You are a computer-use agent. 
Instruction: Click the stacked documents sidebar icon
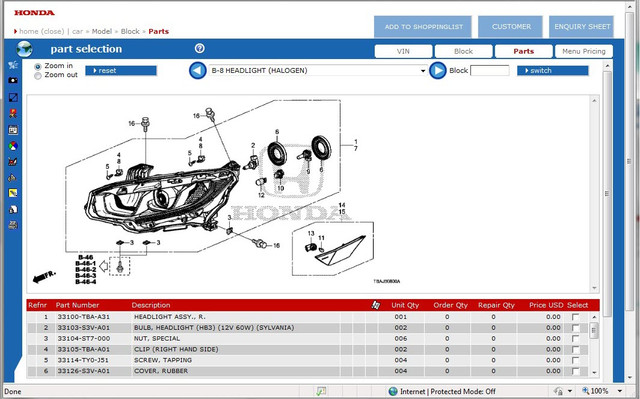click(13, 209)
